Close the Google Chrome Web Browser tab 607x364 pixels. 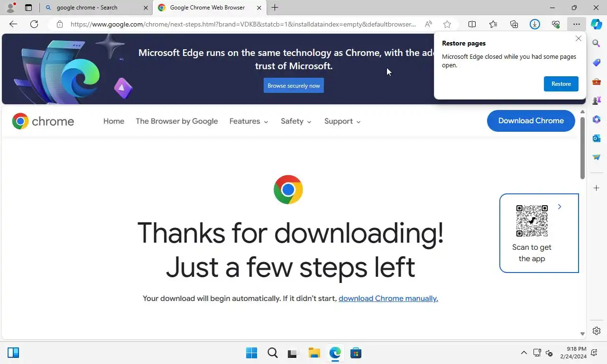pyautogui.click(x=258, y=8)
